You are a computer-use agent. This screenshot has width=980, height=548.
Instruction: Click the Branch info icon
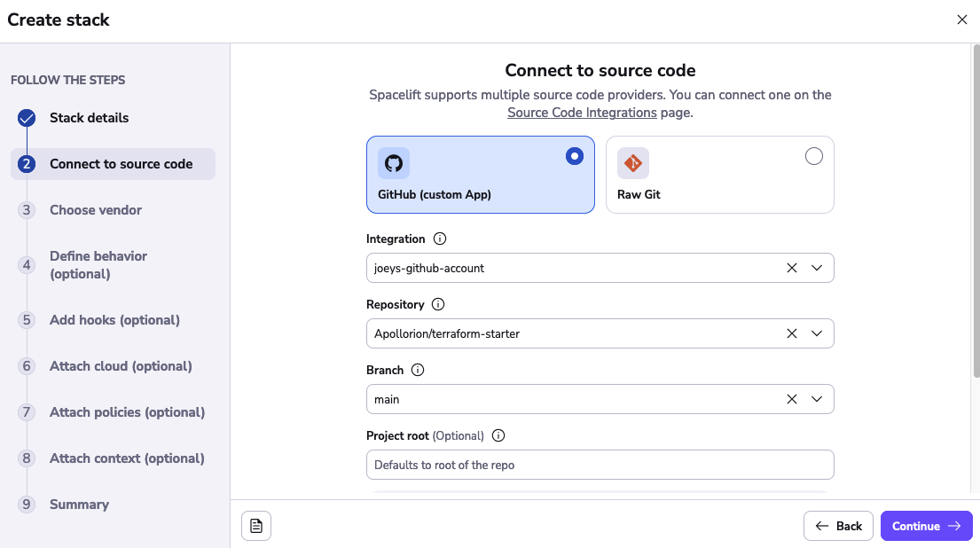pyautogui.click(x=418, y=370)
